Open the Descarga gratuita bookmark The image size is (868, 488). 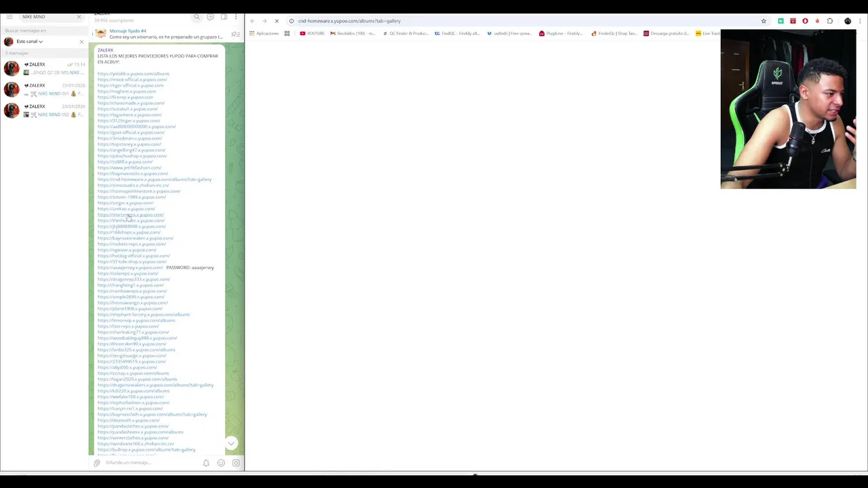point(666,33)
